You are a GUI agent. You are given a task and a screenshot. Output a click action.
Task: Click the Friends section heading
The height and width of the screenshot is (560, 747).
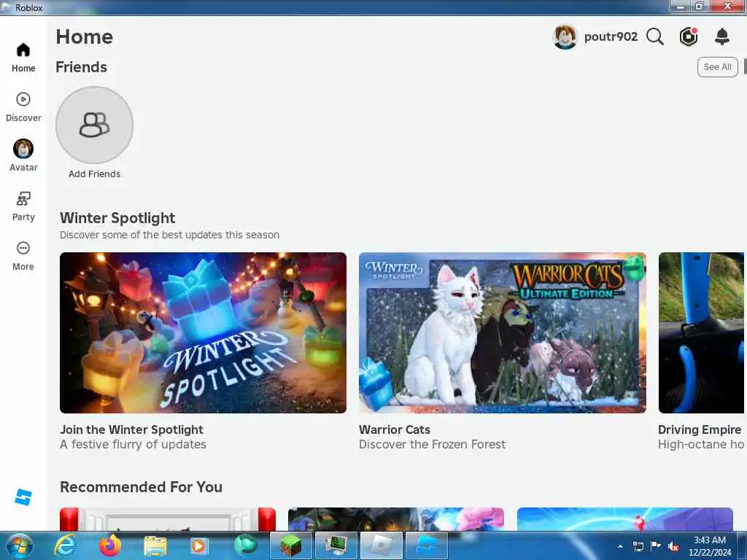81,67
